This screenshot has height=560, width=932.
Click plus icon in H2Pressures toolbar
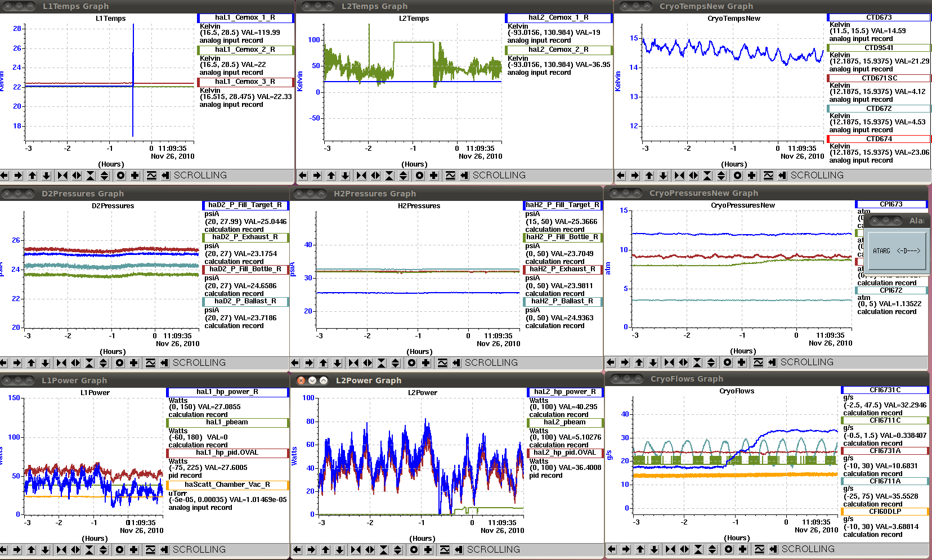[x=425, y=363]
